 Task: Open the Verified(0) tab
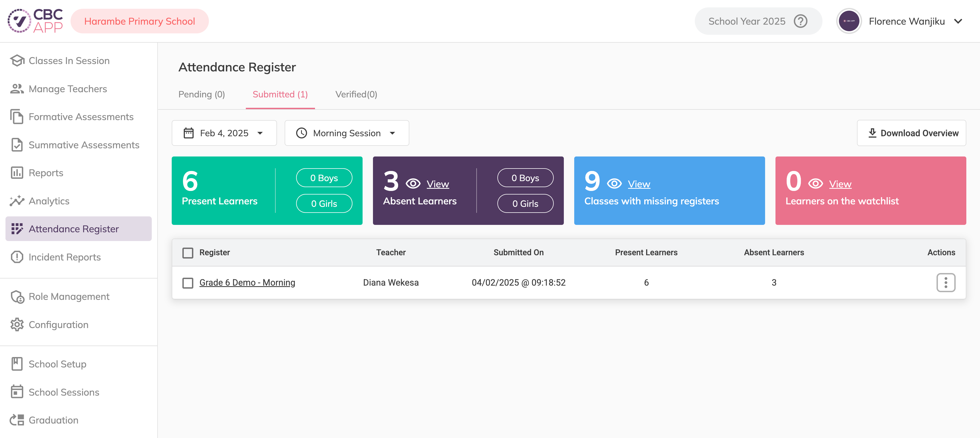[356, 94]
